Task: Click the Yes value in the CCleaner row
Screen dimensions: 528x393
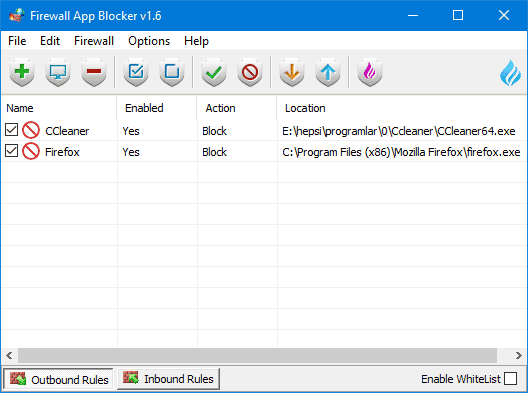Action: (x=131, y=131)
